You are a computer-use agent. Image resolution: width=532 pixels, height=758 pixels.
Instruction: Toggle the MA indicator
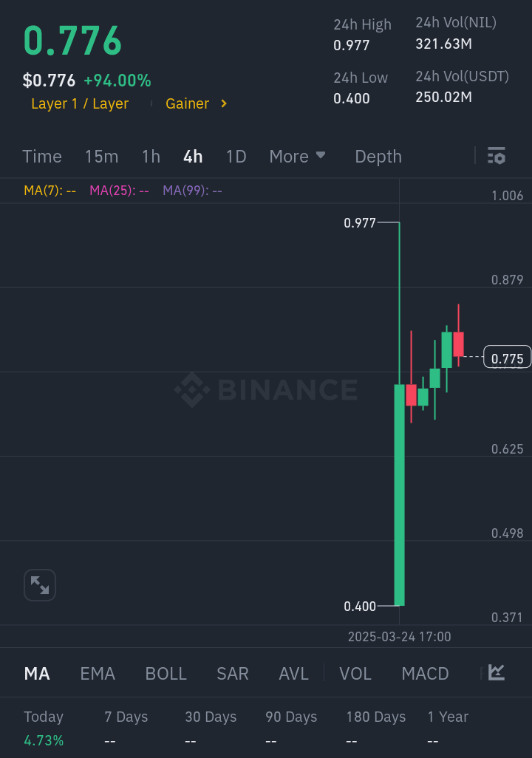coord(37,674)
